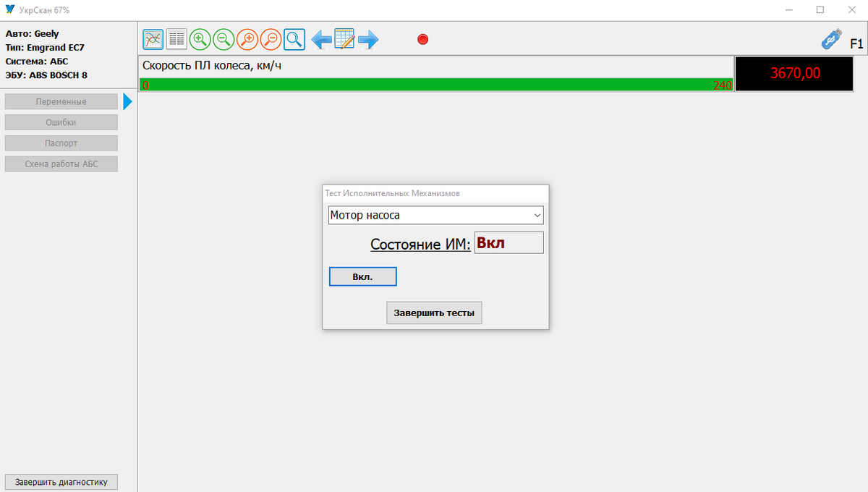
Task: Click the blue magnifier search icon
Action: [x=294, y=39]
